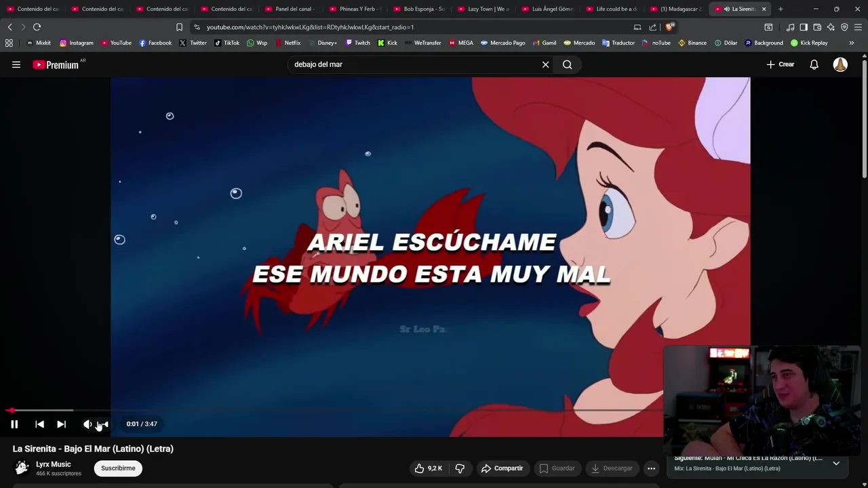Open the Instagram bookmark

(x=76, y=43)
